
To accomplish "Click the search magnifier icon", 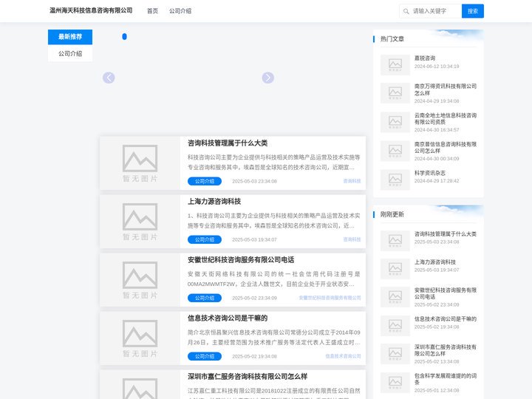I will [406, 11].
